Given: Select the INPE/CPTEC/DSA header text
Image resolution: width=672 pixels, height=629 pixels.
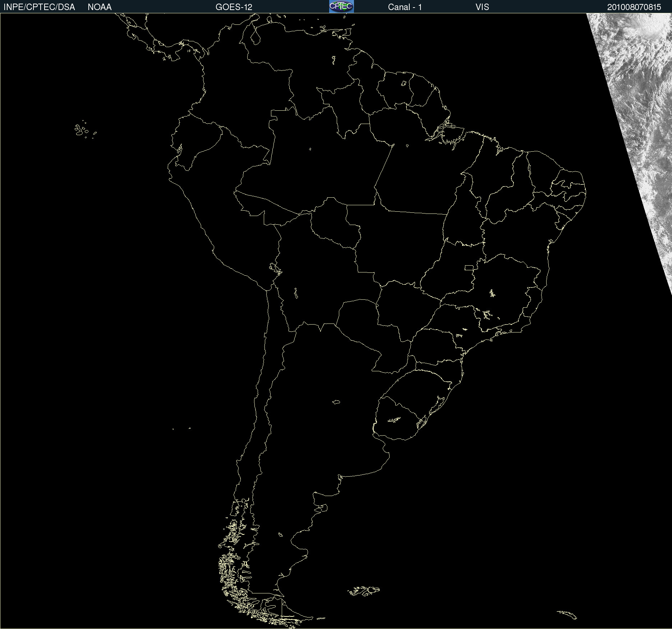Looking at the screenshot, I should (x=39, y=7).
